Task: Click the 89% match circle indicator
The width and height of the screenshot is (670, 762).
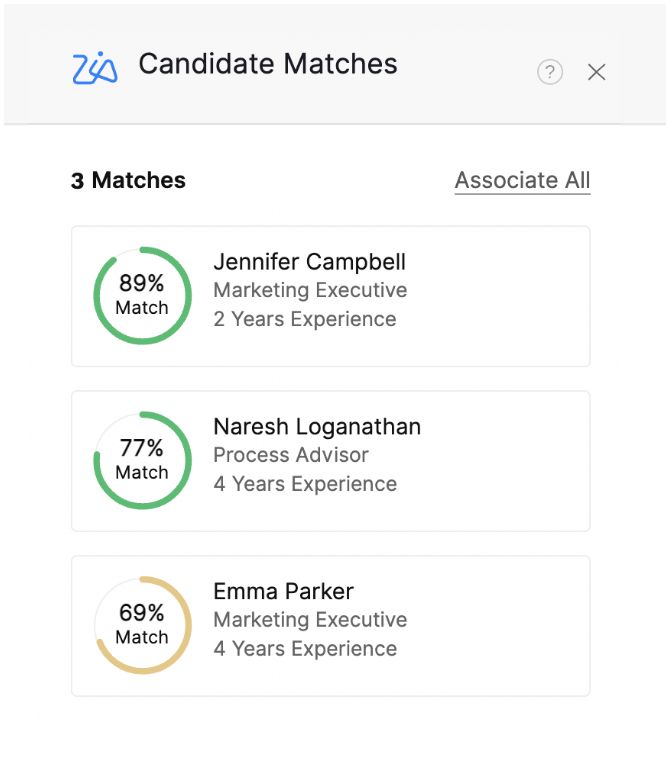Action: 142,295
